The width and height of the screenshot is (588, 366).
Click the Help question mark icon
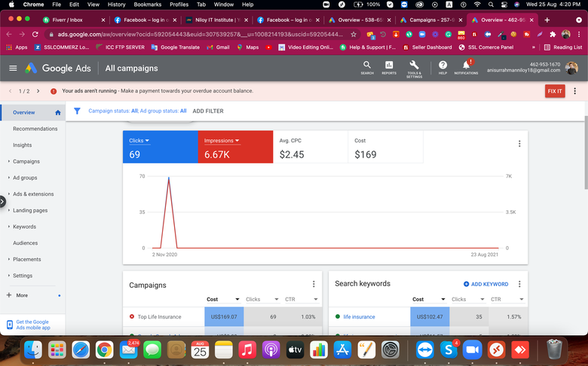tap(443, 66)
